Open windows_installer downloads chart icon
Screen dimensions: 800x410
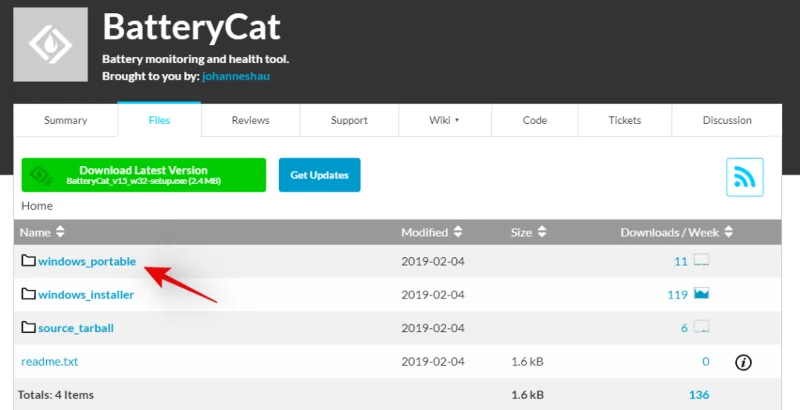coord(701,294)
